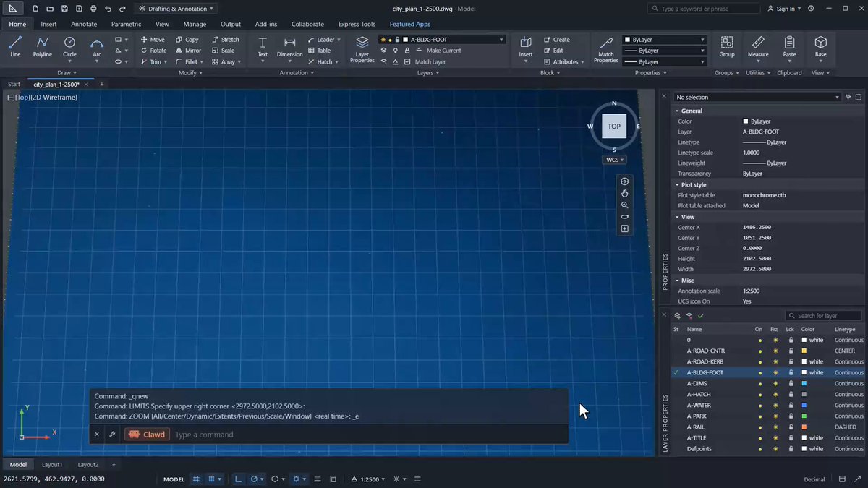
Task: Insert a Table annotation
Action: [319, 51]
